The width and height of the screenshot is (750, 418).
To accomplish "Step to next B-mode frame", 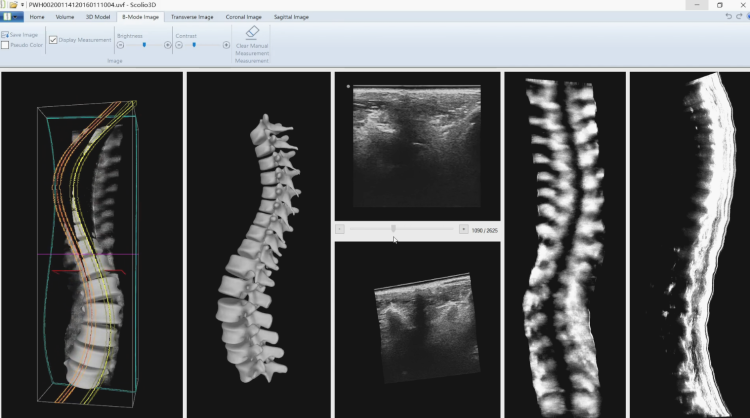I will click(x=463, y=229).
